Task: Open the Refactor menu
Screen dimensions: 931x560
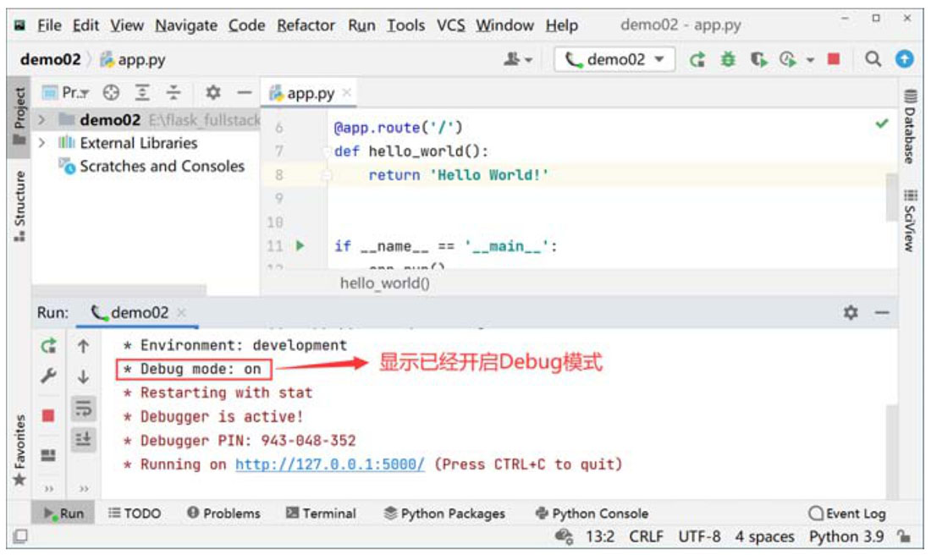Action: (x=306, y=25)
